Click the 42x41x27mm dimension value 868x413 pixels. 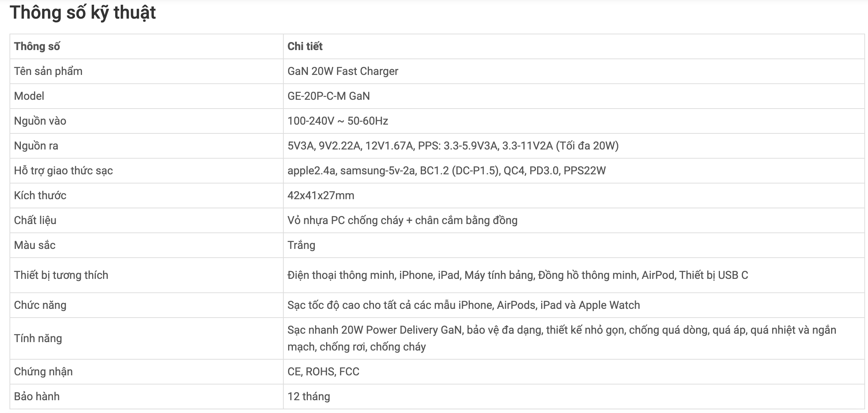(321, 196)
